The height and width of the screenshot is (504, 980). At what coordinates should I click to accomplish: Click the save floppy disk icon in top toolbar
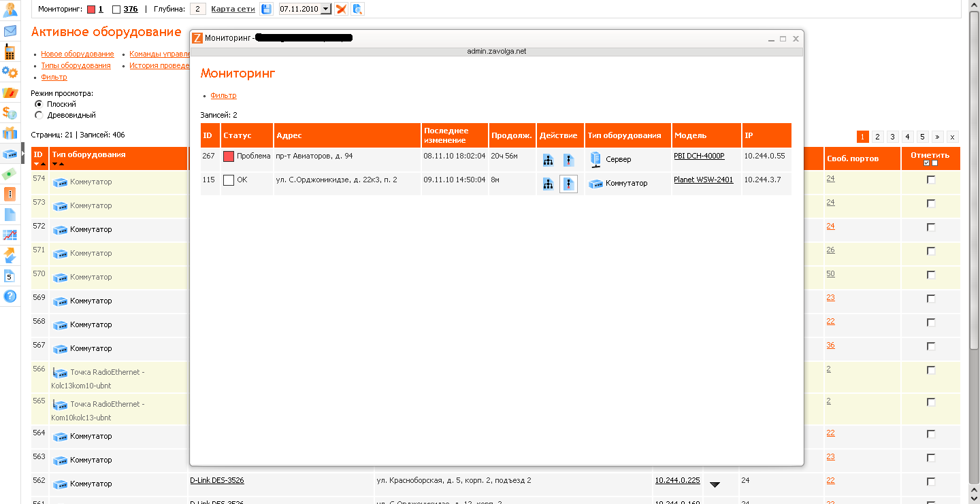coord(266,9)
